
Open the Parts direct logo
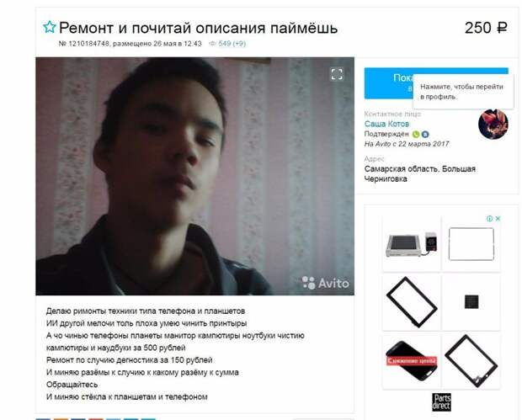(x=441, y=401)
